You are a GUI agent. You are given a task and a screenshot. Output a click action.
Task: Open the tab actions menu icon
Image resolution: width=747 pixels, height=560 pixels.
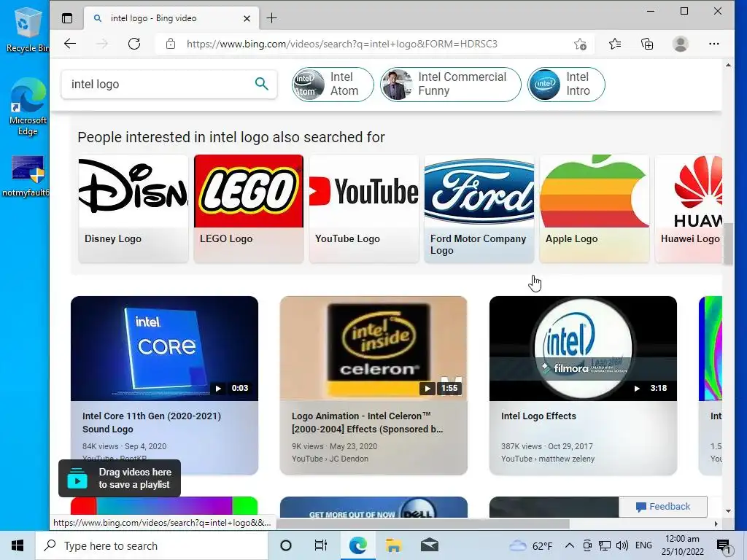(x=67, y=18)
